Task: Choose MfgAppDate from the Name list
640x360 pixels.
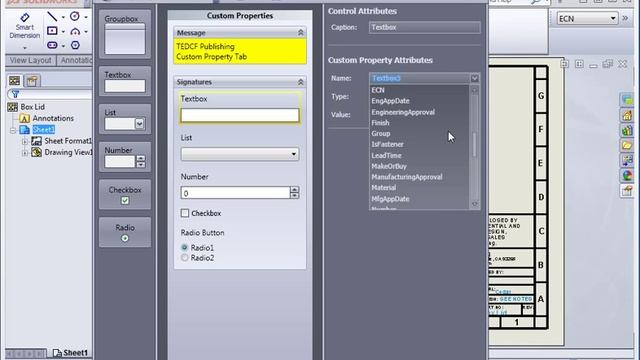Action: [x=420, y=199]
